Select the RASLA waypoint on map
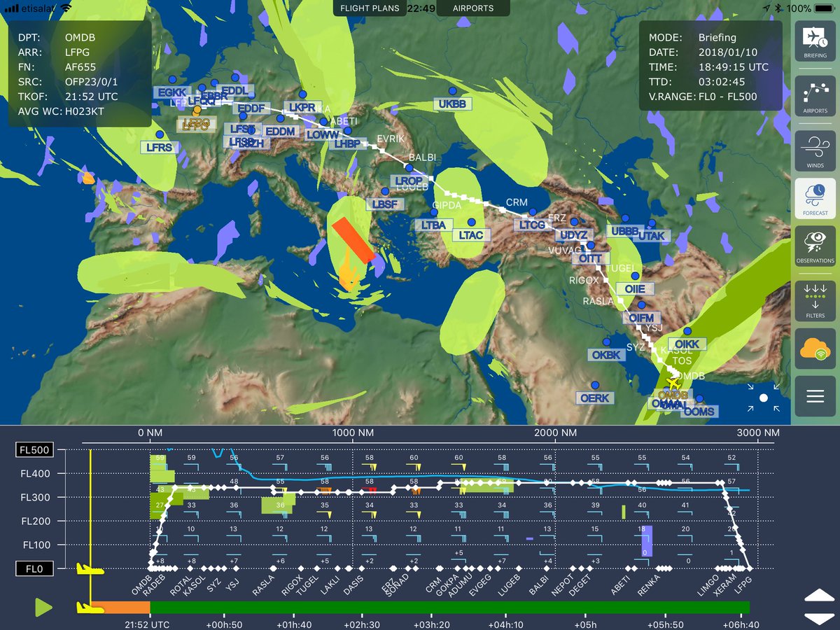 [x=597, y=301]
